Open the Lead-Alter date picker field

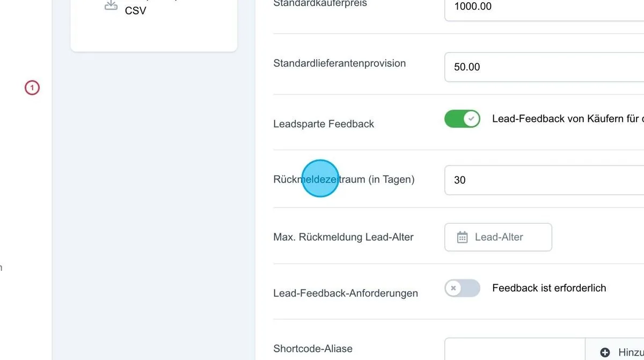498,237
